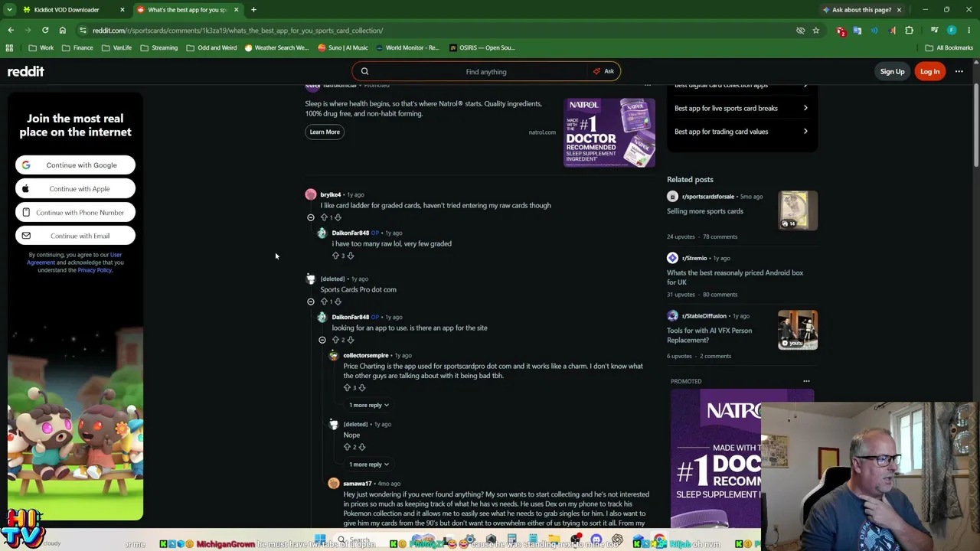Screen dimensions: 980x551
Task: Expand "Best app for trading card values"
Action: [x=741, y=132]
